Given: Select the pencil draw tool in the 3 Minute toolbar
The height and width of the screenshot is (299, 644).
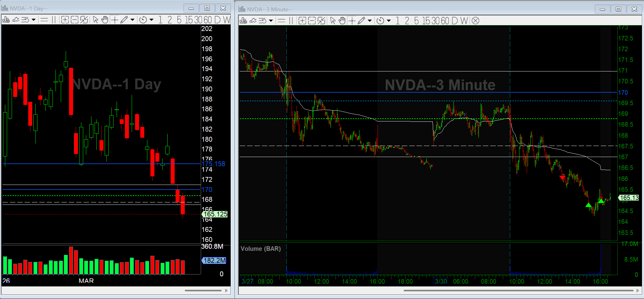Looking at the screenshot, I should coord(361,21).
